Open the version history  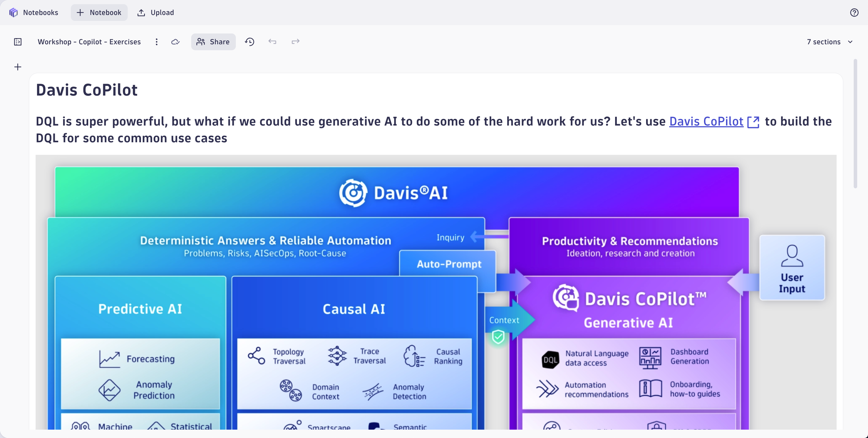pyautogui.click(x=249, y=42)
